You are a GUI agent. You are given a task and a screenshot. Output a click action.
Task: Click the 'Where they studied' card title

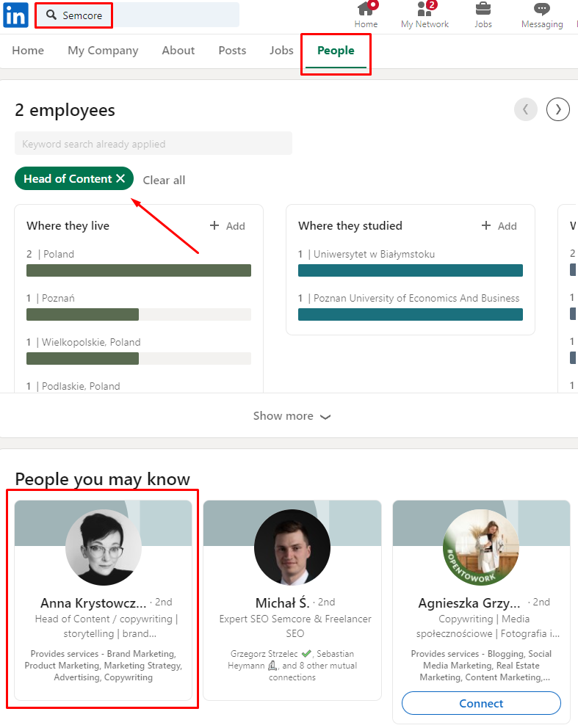pyautogui.click(x=350, y=225)
